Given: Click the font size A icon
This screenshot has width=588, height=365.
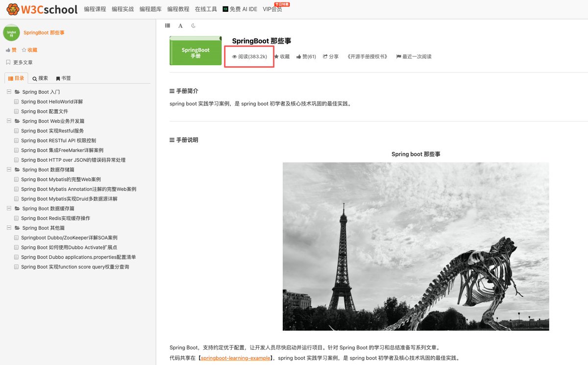Looking at the screenshot, I should click(x=180, y=25).
